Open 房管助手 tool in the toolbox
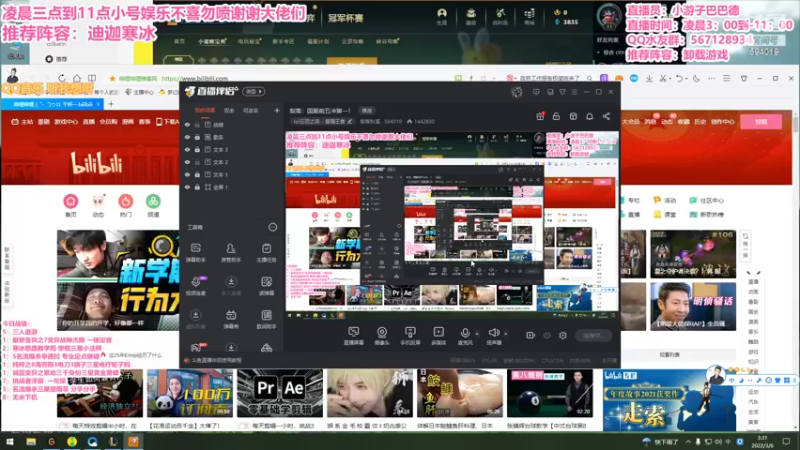Screen dimensions: 800x450 point(231,253)
